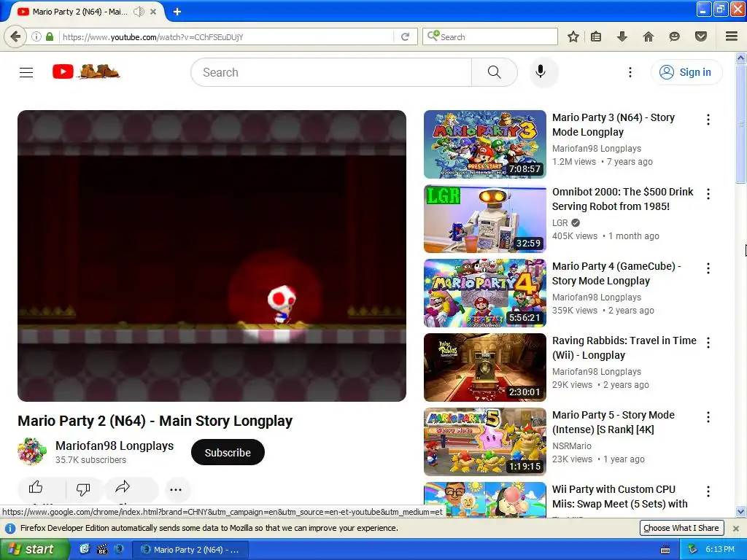The height and width of the screenshot is (560, 747).
Task: Dislike the video with thumbs down
Action: pyautogui.click(x=83, y=489)
